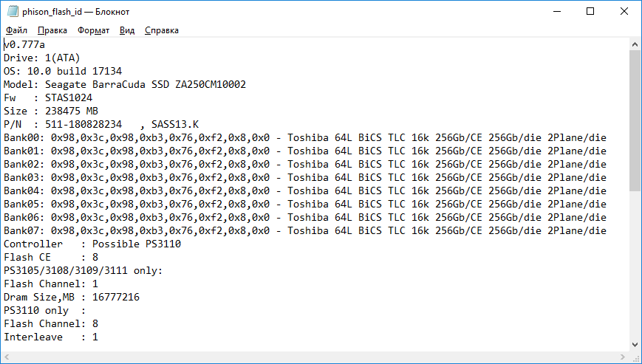Minimize the Блокнот window
The image size is (642, 364).
pos(556,11)
